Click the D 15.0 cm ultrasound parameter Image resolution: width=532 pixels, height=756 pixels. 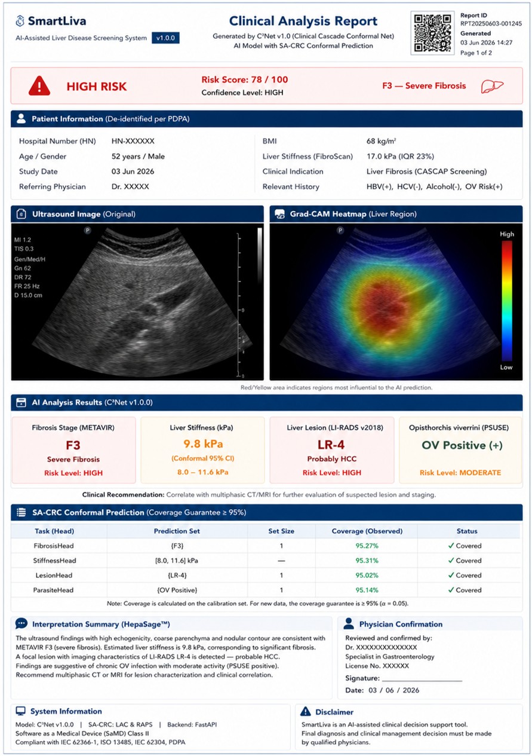28,295
